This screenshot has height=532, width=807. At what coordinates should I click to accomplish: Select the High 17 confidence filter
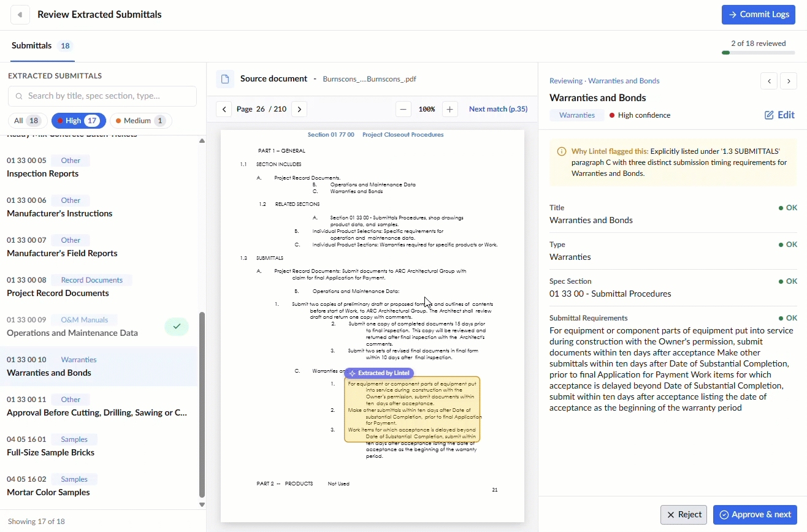(78, 121)
